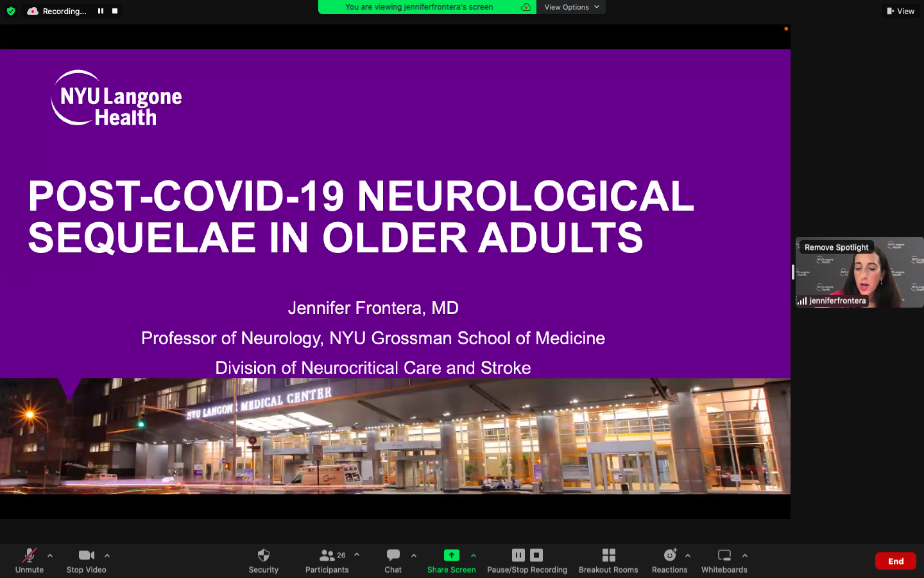The image size is (924, 578).
Task: Open the View Options dropdown
Action: [x=572, y=7]
